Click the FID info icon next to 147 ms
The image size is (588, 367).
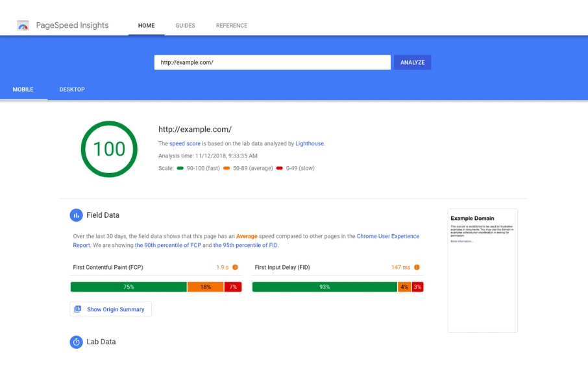coord(417,267)
